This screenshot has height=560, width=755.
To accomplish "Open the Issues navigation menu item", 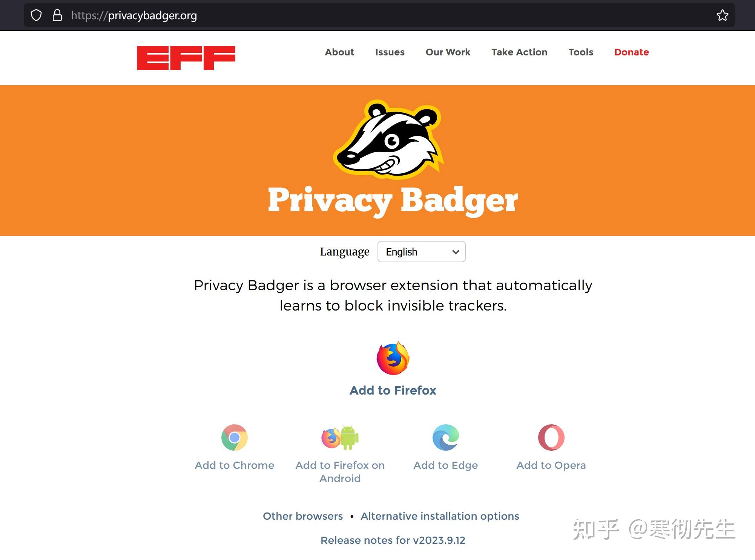I will [390, 52].
